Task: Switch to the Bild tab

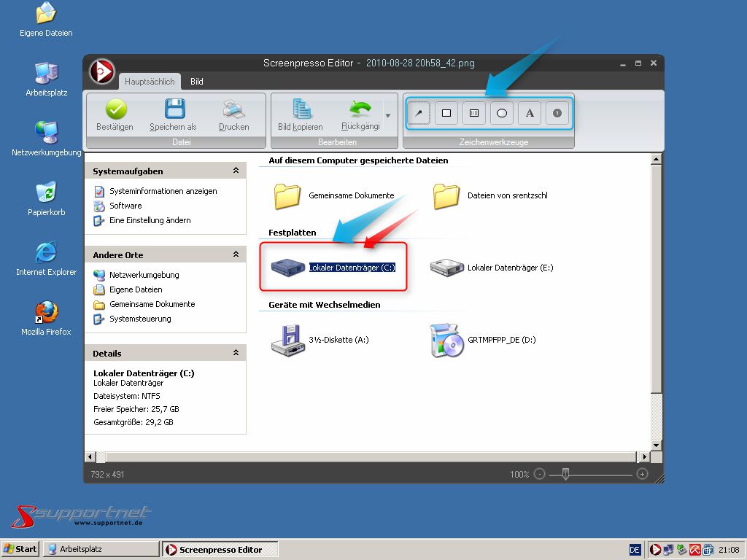Action: click(x=197, y=82)
